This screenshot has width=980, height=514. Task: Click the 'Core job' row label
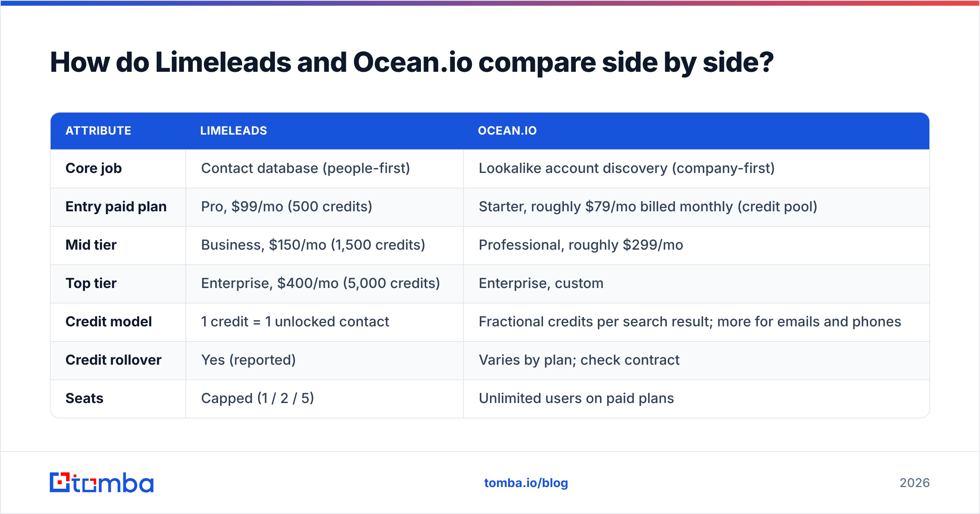click(x=94, y=168)
